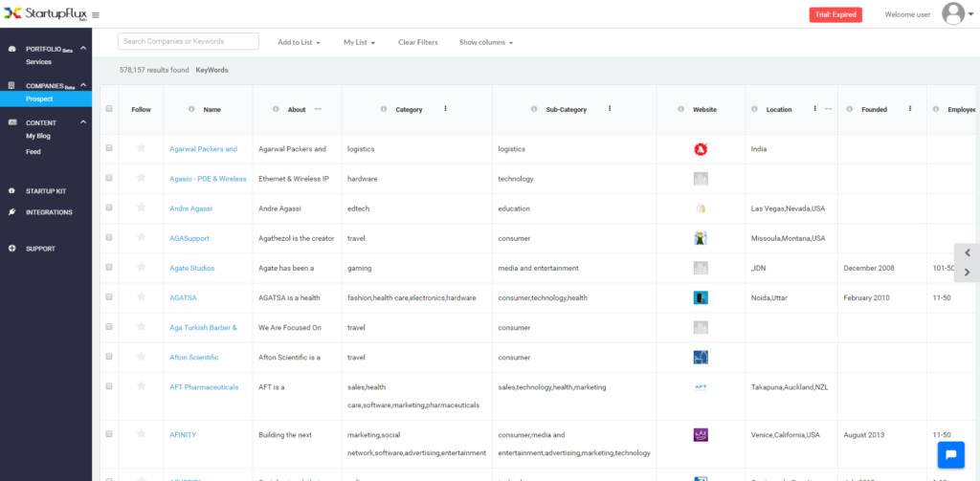Toggle the hamburger sidebar menu icon
The height and width of the screenshot is (481, 980).
(x=96, y=15)
